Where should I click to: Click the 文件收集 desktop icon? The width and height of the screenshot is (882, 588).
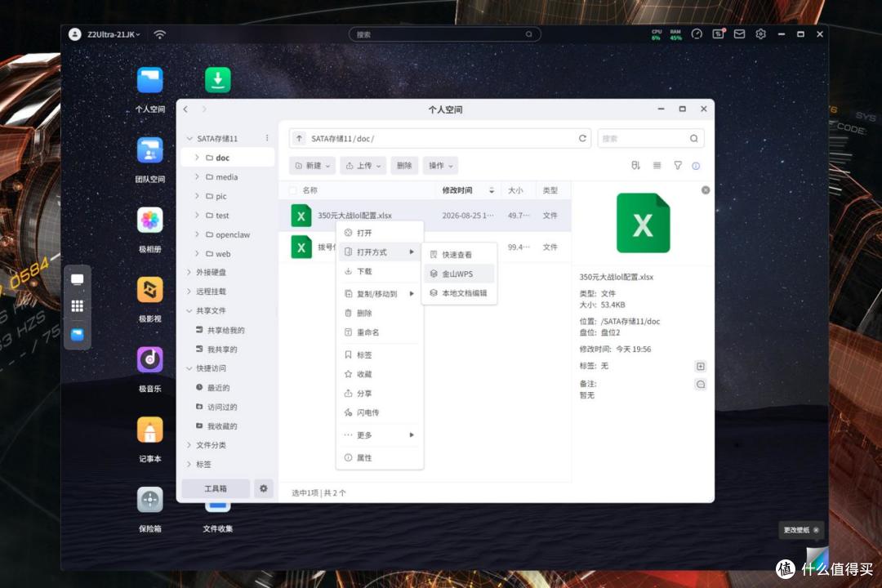point(218,514)
